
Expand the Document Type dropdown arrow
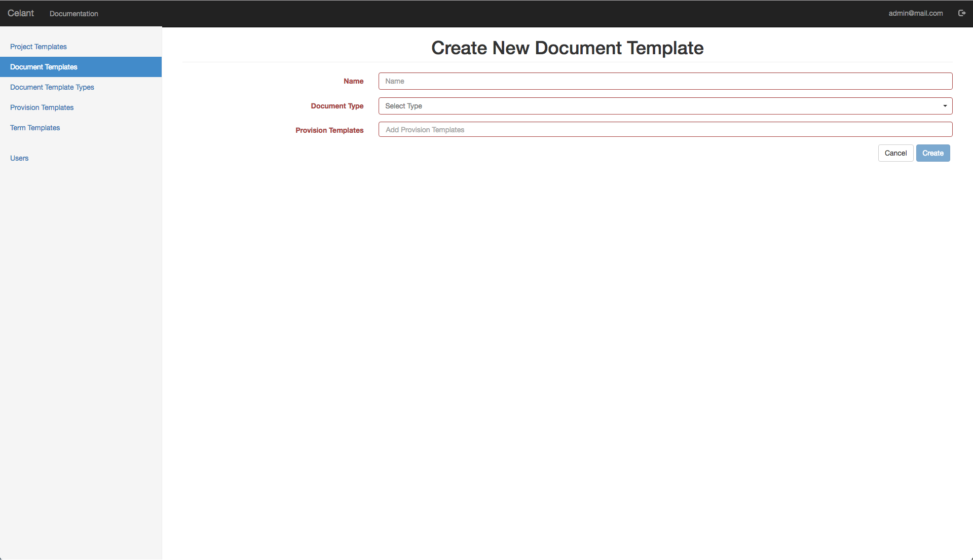(945, 106)
